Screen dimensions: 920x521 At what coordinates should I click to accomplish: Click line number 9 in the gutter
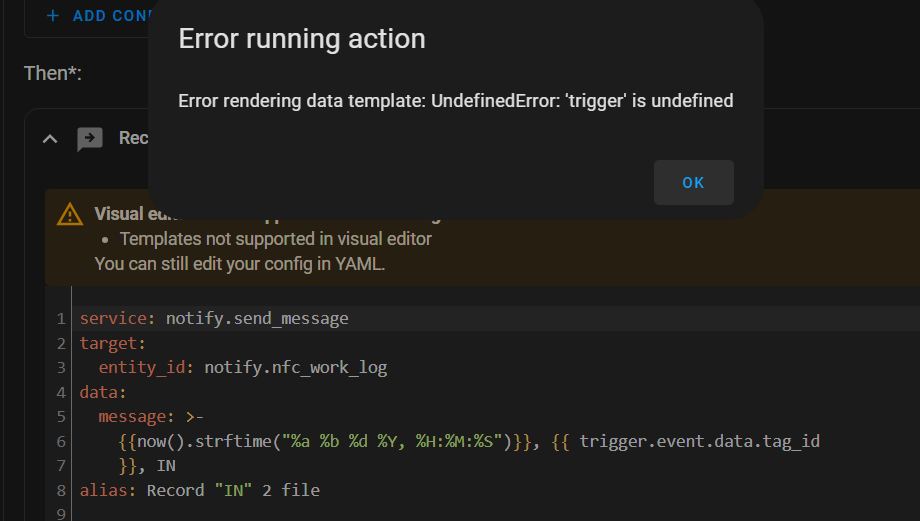click(x=61, y=514)
